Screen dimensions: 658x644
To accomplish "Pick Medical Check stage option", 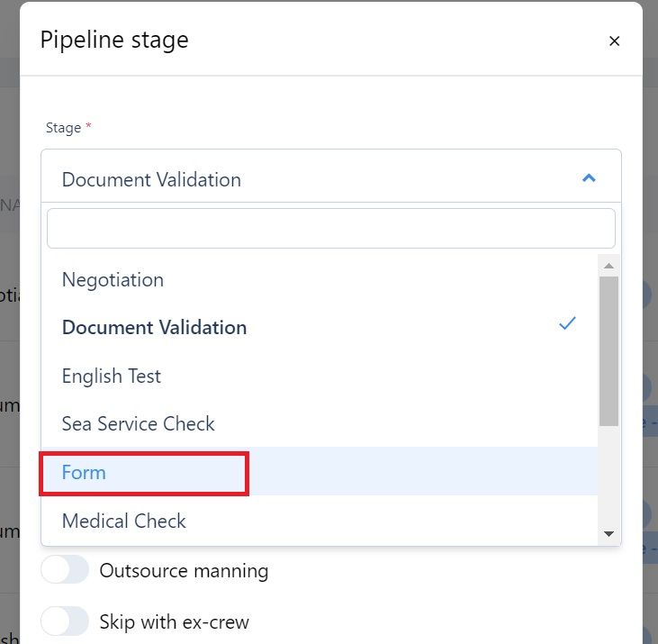I will coord(320,521).
